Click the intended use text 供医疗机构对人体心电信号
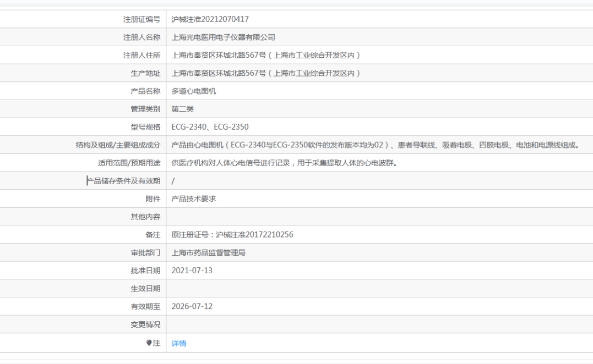 click(284, 163)
